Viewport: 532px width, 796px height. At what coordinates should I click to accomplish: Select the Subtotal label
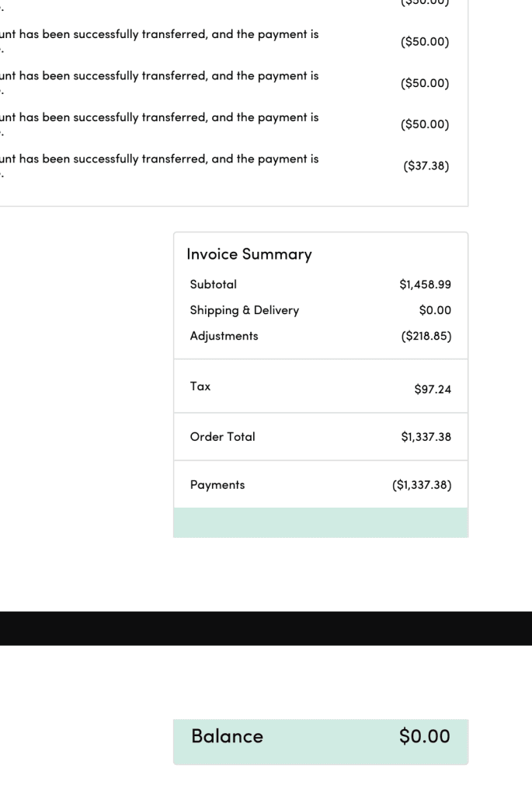click(214, 285)
